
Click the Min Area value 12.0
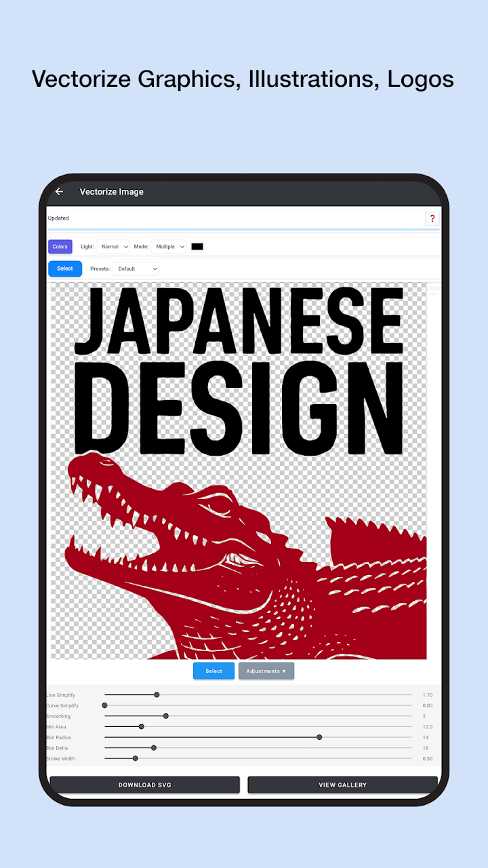[x=427, y=726]
